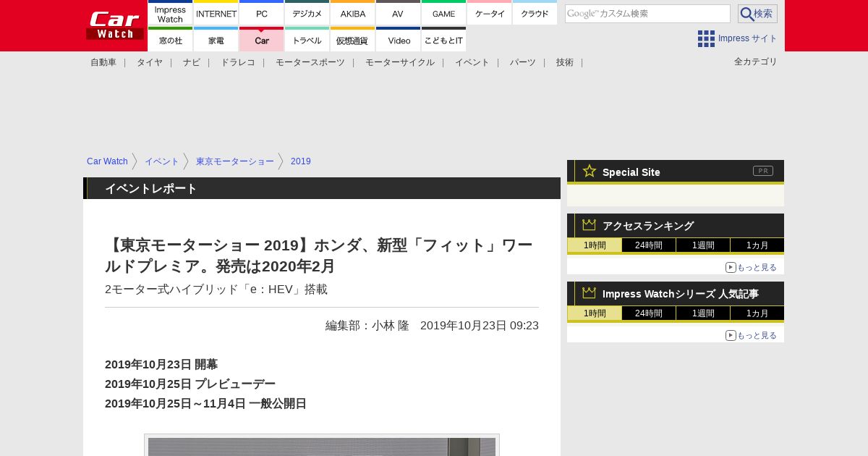
Task: Click the article photo thumbnail
Action: point(322,445)
